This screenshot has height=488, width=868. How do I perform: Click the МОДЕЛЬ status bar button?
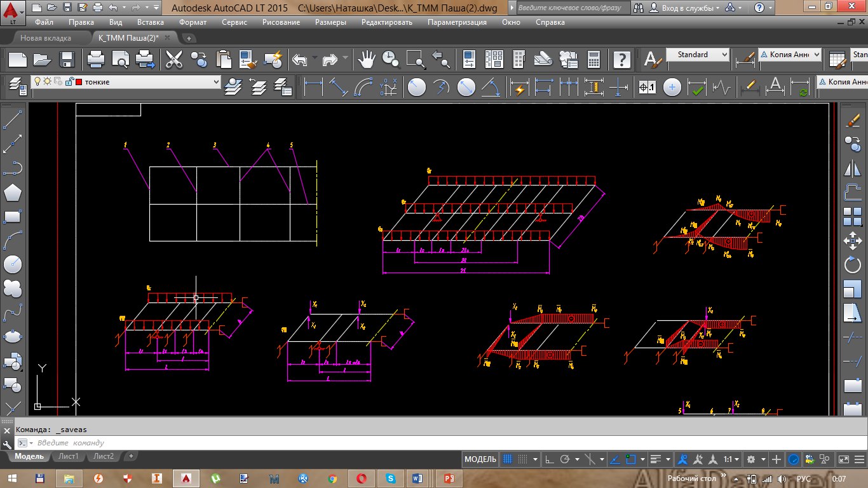pos(480,459)
